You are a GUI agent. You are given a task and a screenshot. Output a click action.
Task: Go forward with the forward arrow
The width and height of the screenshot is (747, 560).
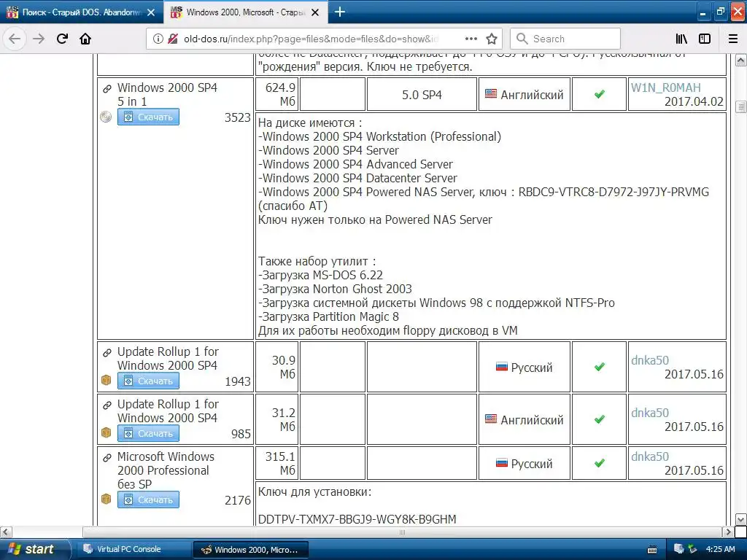coord(38,39)
